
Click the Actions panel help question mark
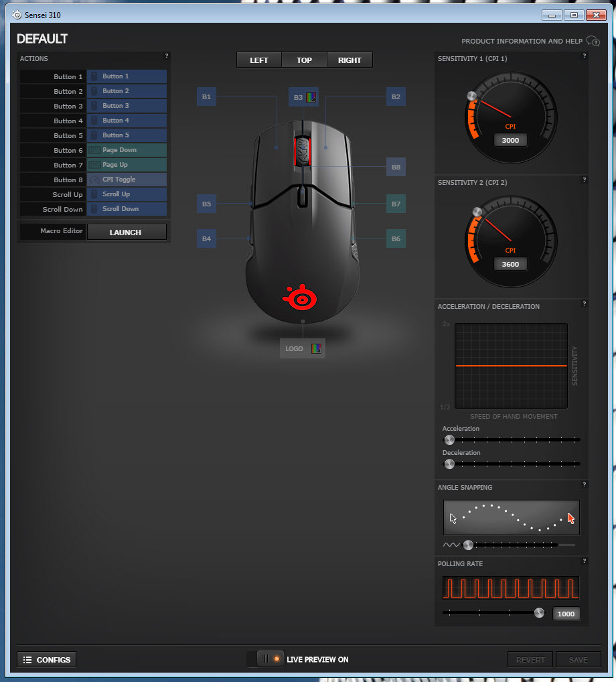(x=167, y=56)
